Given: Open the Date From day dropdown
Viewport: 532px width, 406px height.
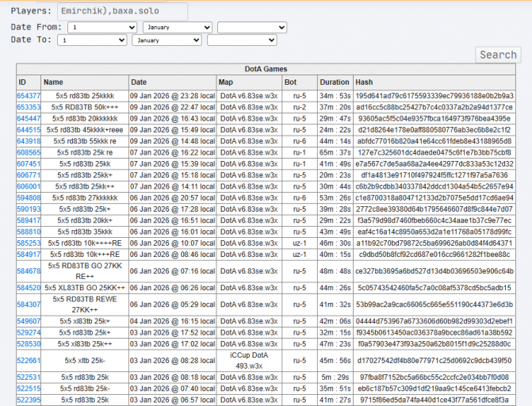Looking at the screenshot, I should click(x=102, y=28).
